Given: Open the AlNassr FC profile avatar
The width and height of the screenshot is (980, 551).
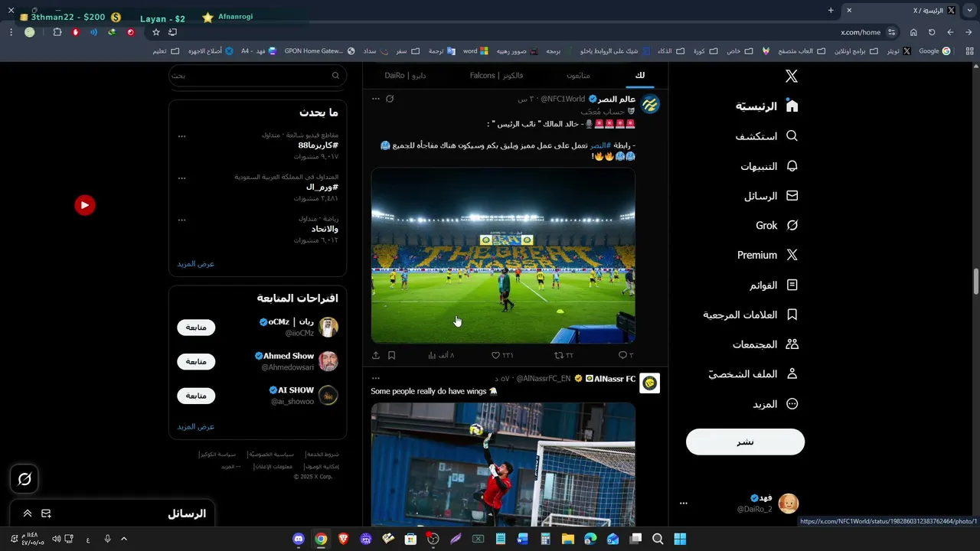Looking at the screenshot, I should coord(650,383).
